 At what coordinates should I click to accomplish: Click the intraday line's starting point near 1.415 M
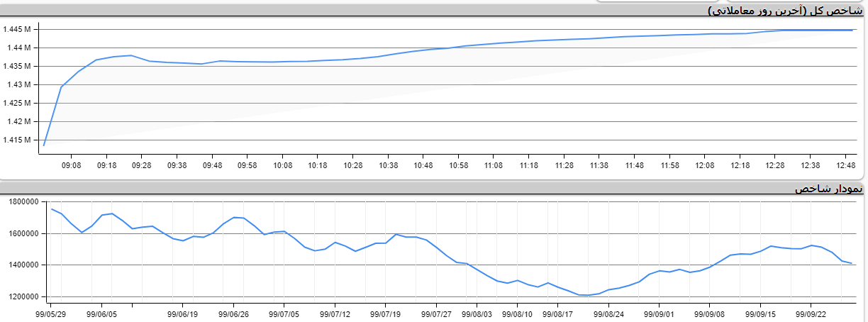(44, 145)
